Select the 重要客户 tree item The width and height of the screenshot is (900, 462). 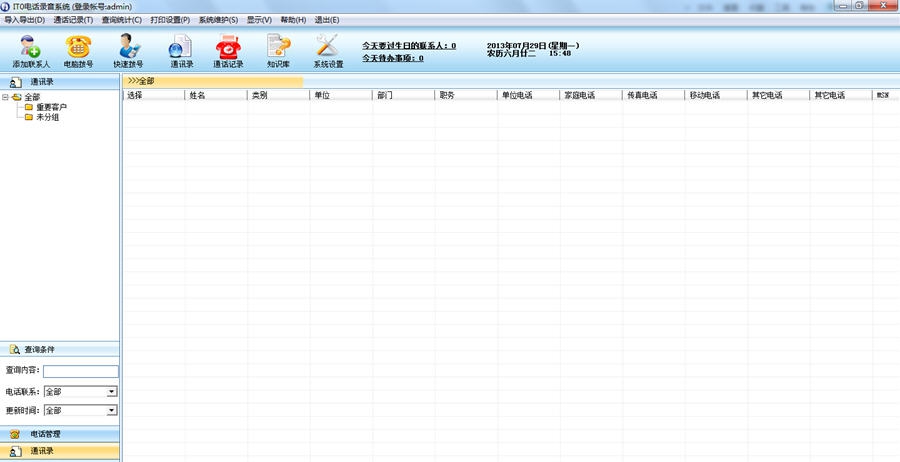52,107
